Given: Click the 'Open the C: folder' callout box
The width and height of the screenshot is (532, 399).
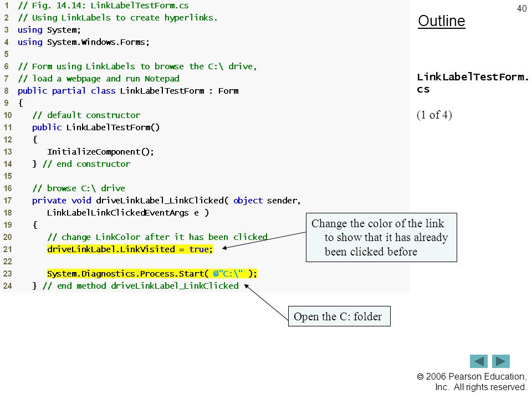Looking at the screenshot, I should pos(339,316).
